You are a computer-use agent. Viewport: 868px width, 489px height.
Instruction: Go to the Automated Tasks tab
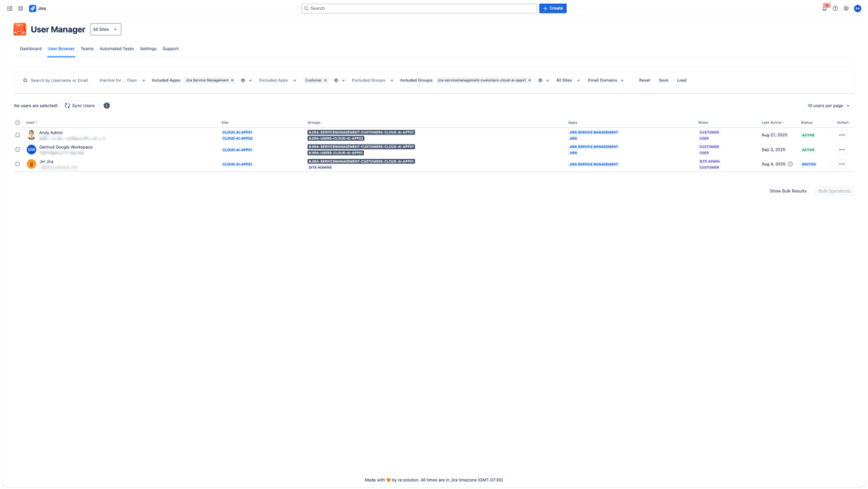pyautogui.click(x=117, y=48)
